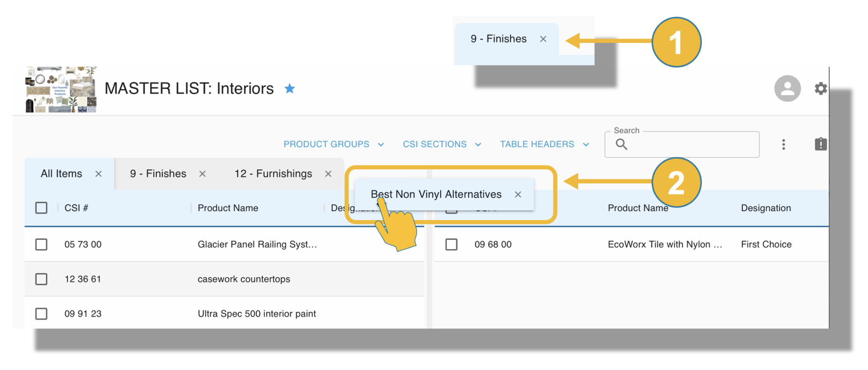Tick the EcoWorx Tile row checkbox

[x=451, y=244]
